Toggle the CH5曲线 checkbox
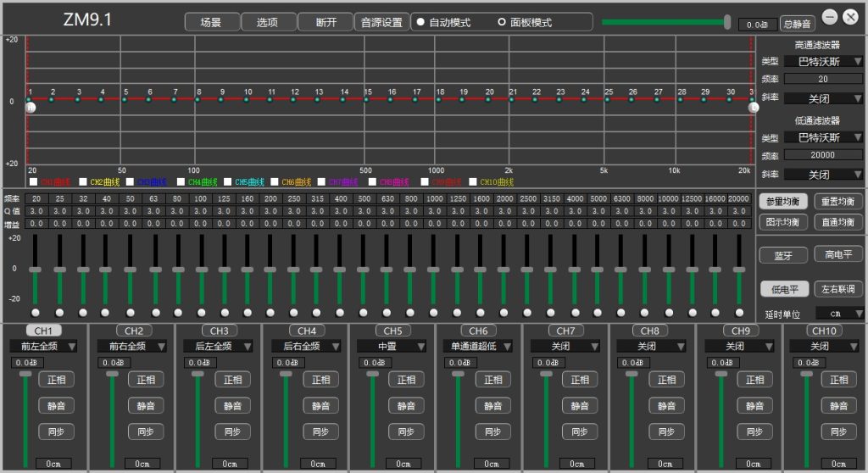Image resolution: width=868 pixels, height=473 pixels. 227,181
